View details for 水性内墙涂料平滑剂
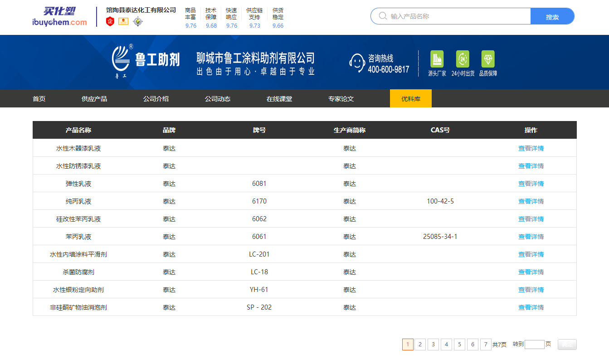 pos(531,254)
